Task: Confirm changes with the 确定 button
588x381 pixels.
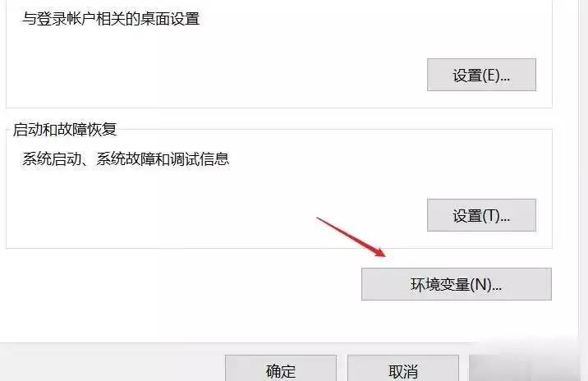Action: (281, 369)
